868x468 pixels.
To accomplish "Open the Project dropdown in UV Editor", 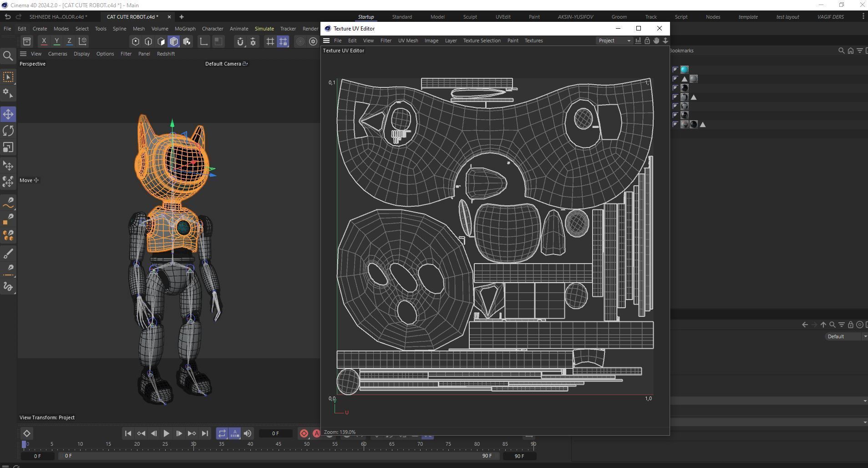I will click(x=614, y=41).
